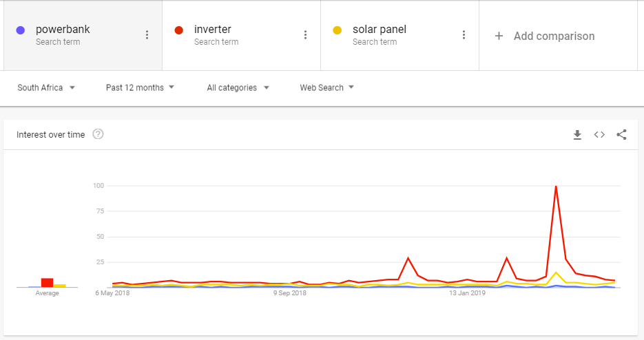Open more options for solar panel term
The height and width of the screenshot is (340, 644).
coord(464,35)
